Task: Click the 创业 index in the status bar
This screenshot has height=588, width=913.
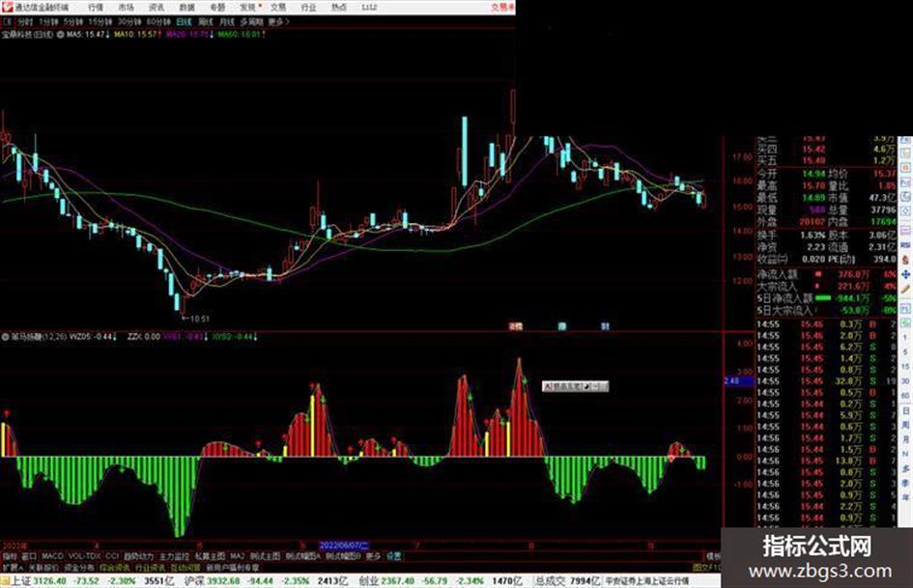Action: coord(369,581)
